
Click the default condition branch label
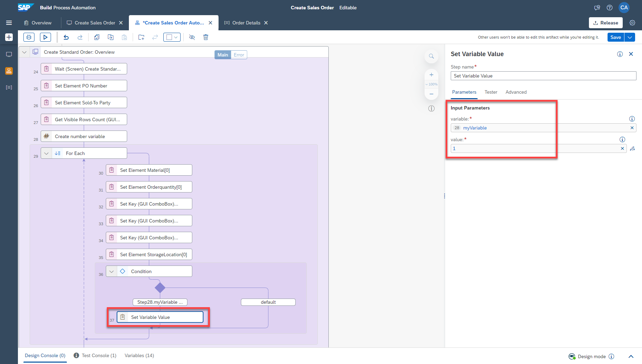(x=268, y=302)
